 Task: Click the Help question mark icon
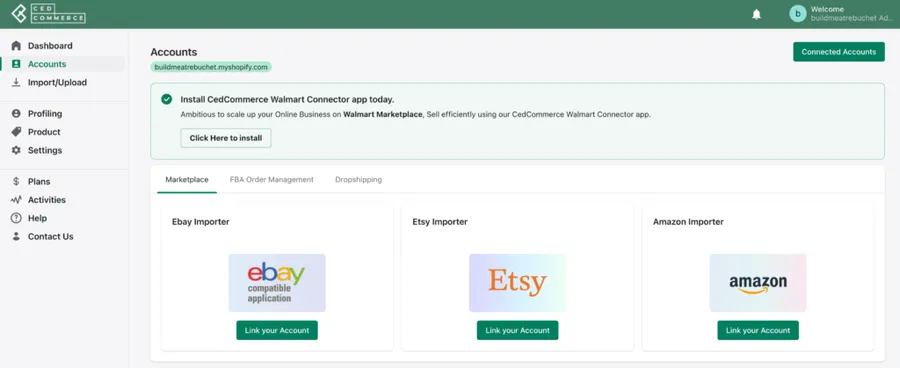pyautogui.click(x=16, y=218)
